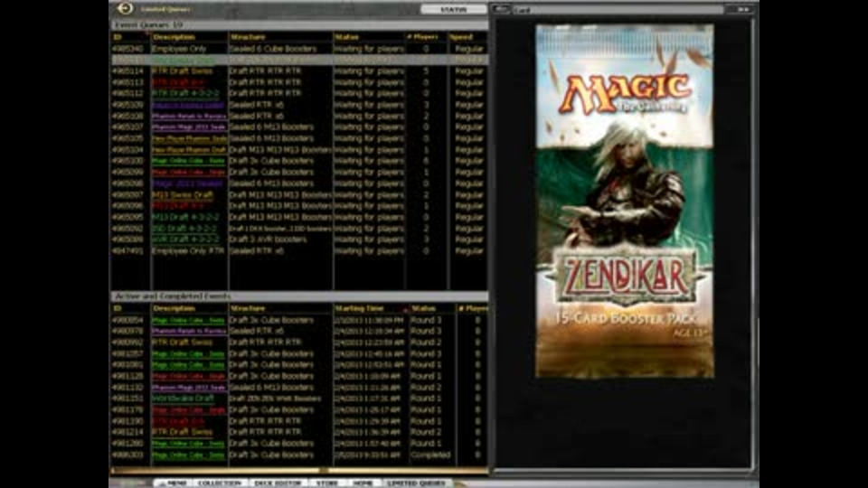Select the RTR Draft 4-3-2-2 queue row

click(299, 93)
